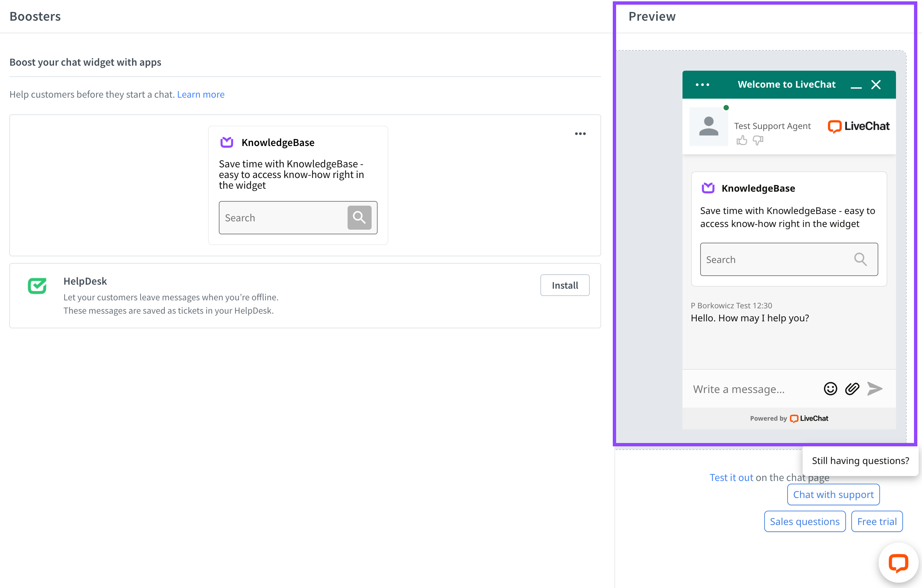Screen dimensions: 922x588
Task: Click the purple KnowledgeBase logo in Boosters card
Action: click(227, 142)
